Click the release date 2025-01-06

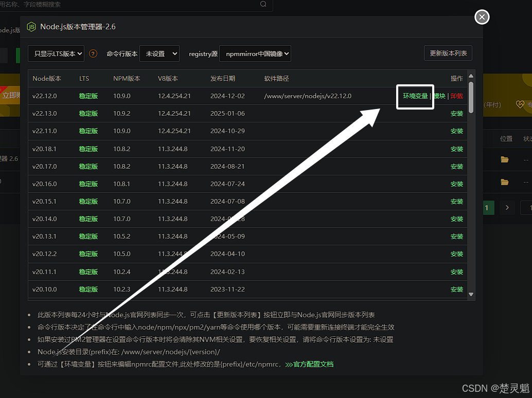(227, 114)
